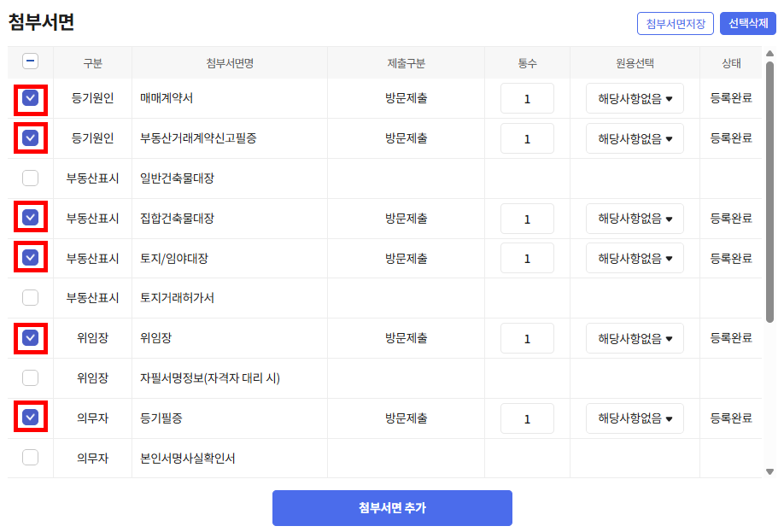The image size is (784, 532).
Task: Open 원용선택 dropdown for 매매계약서
Action: [635, 98]
